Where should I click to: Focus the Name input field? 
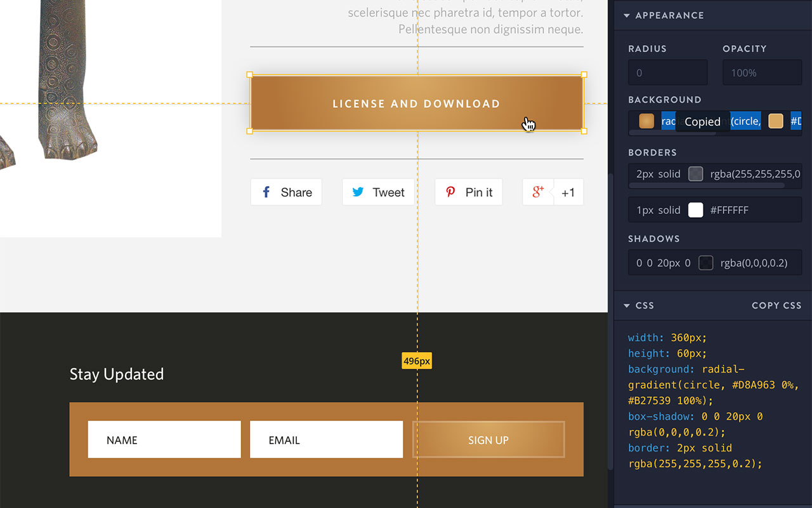[x=164, y=440]
